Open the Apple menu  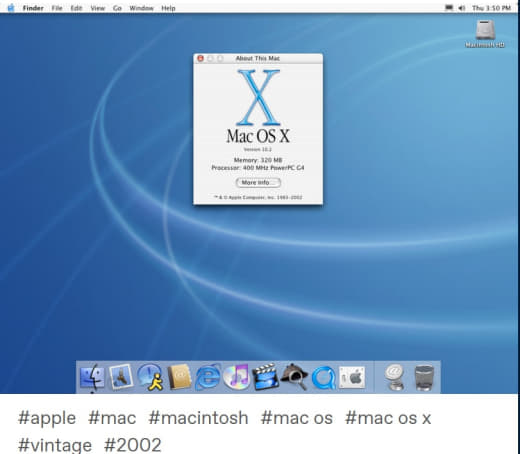(11, 8)
